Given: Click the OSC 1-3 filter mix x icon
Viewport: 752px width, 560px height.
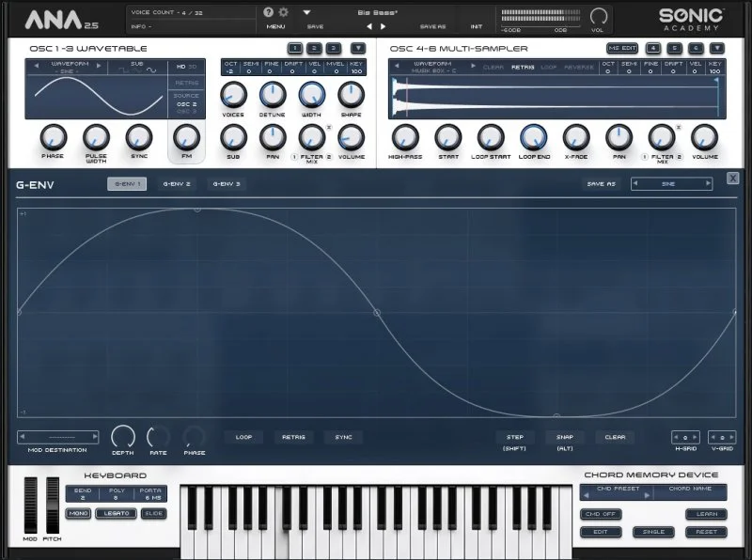Looking at the screenshot, I should tap(329, 127).
